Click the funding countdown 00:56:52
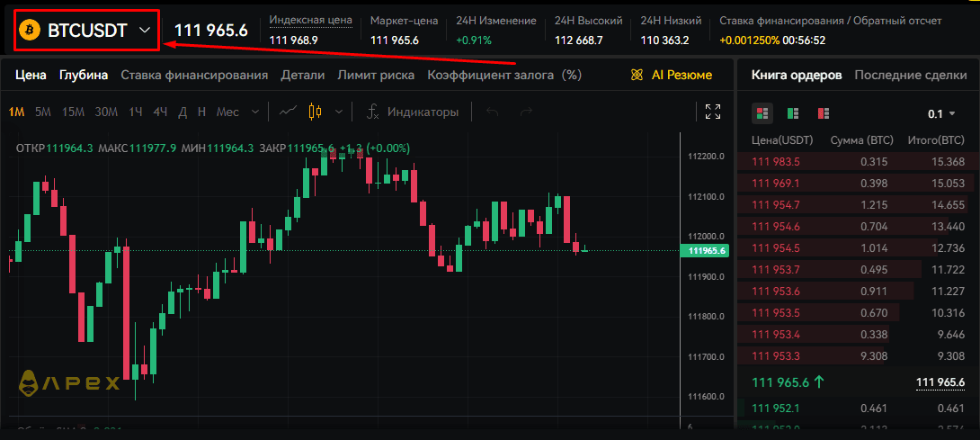Image resolution: width=980 pixels, height=440 pixels. 805,40
